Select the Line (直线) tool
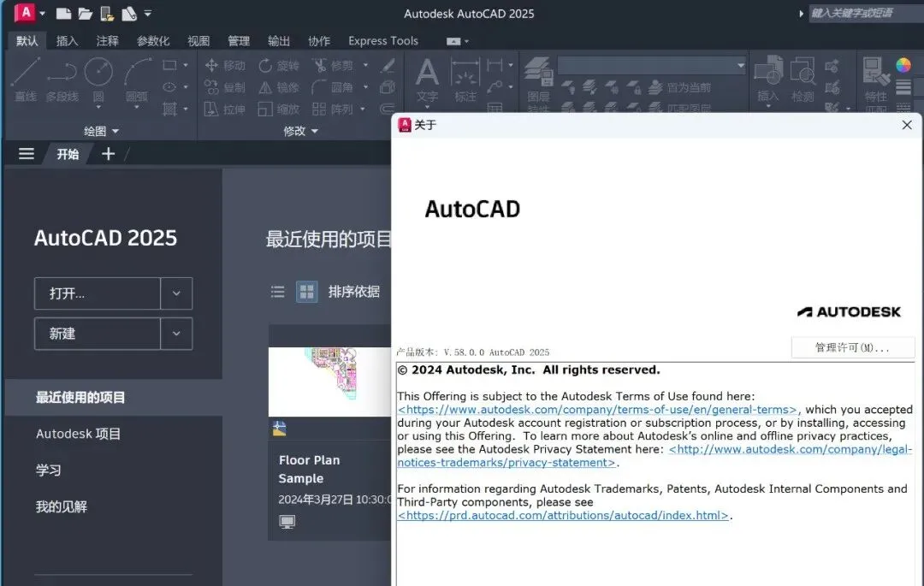This screenshot has height=586, width=924. coord(26,80)
